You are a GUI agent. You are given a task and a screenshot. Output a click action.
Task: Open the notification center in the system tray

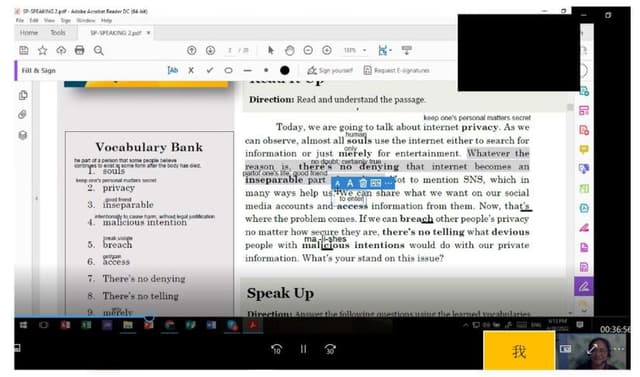pos(580,325)
